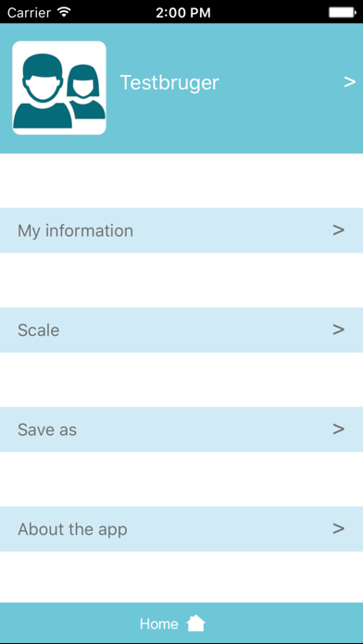This screenshot has width=363, height=644.
Task: Open the About the app entry
Action: tap(181, 529)
